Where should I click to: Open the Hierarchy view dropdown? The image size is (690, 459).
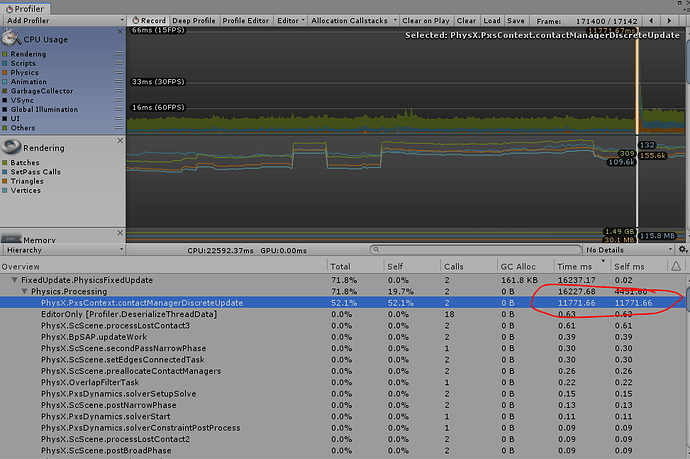[64, 250]
